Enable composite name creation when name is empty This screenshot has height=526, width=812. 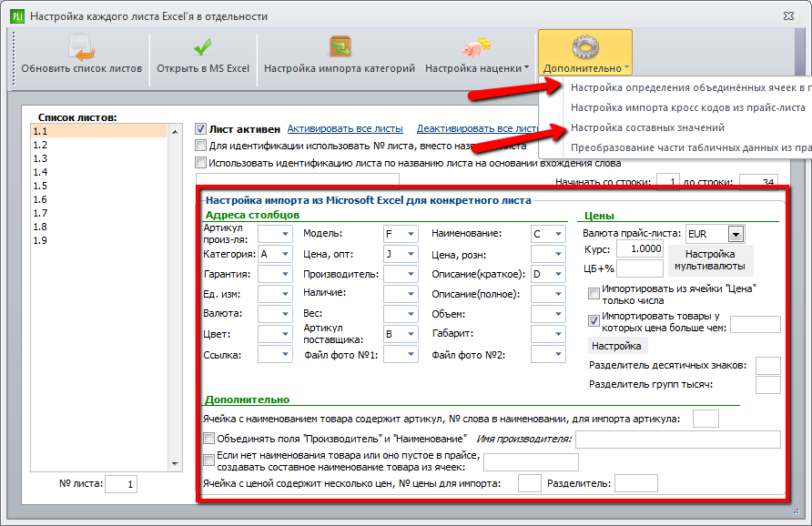[x=208, y=460]
